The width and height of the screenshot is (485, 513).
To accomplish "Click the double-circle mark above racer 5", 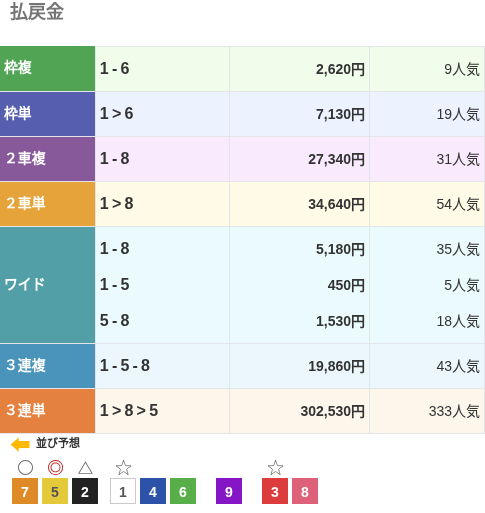I will pyautogui.click(x=55, y=467).
